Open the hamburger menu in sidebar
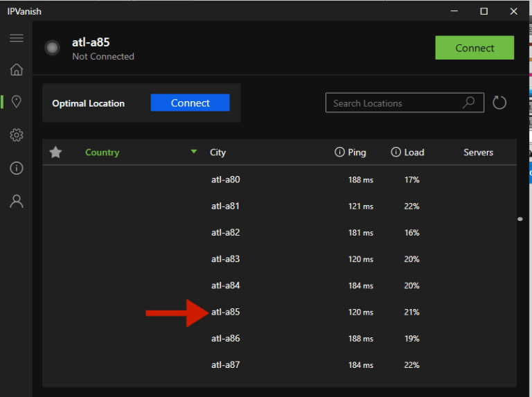This screenshot has height=397, width=532. coord(16,38)
